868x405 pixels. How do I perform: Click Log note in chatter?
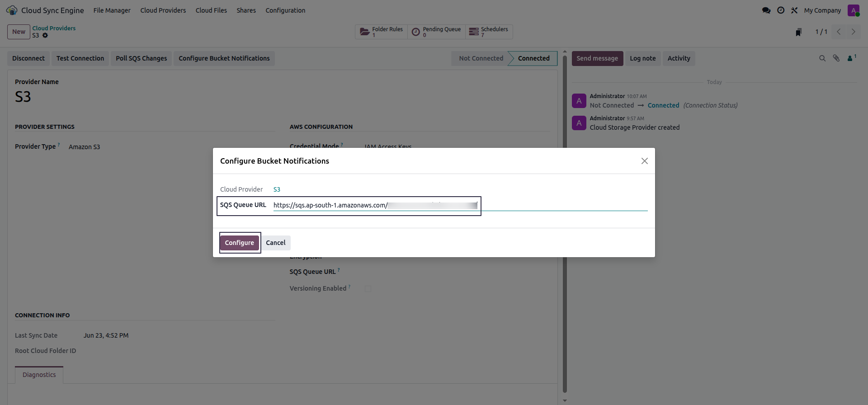(642, 58)
